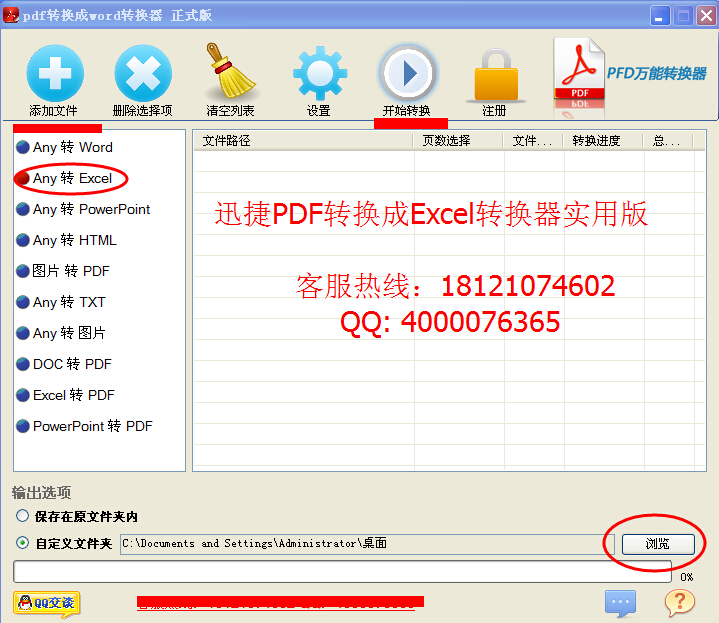This screenshot has height=623, width=719.
Task: Open Settings gear icon
Action: (x=320, y=73)
